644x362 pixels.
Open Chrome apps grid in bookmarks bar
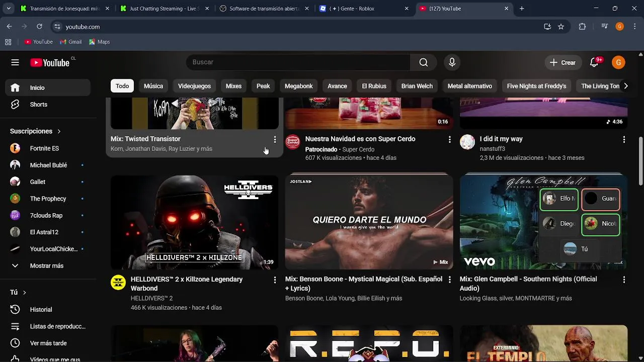coord(8,42)
